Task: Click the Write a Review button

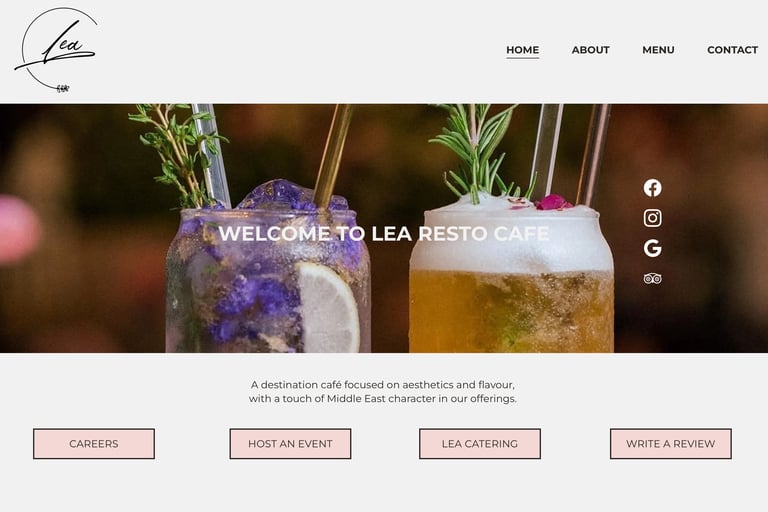Action: (x=671, y=444)
